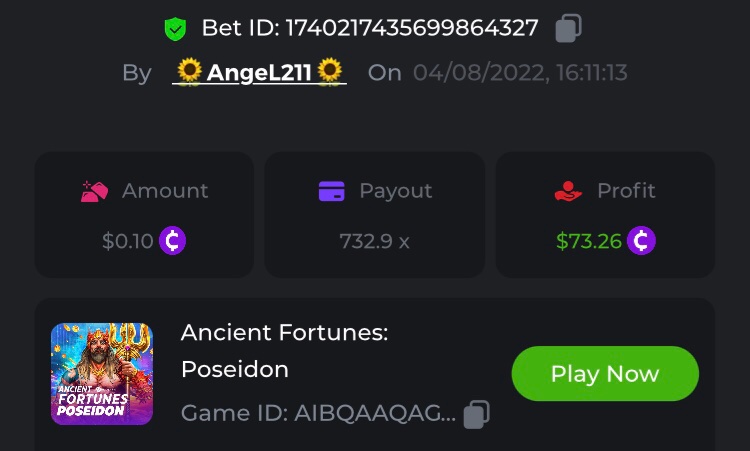Viewport: 750px width, 451px height.
Task: Click the Profit label
Action: 627,191
